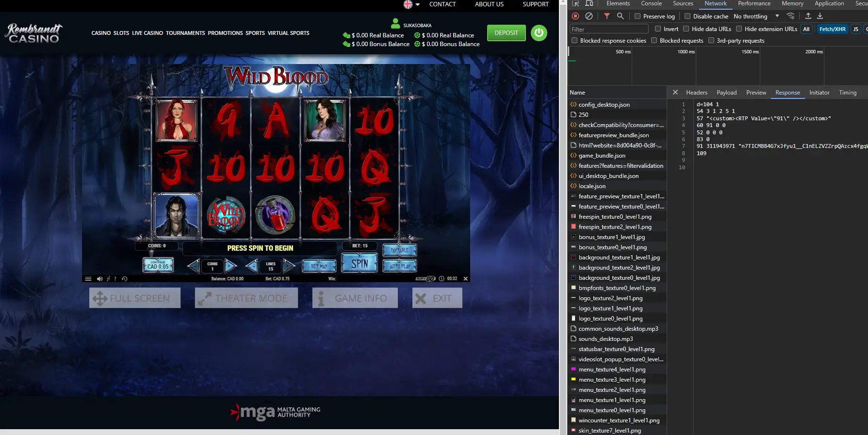Click the AUTO PLAY button
Screen dimensions: 868x435
tap(400, 266)
